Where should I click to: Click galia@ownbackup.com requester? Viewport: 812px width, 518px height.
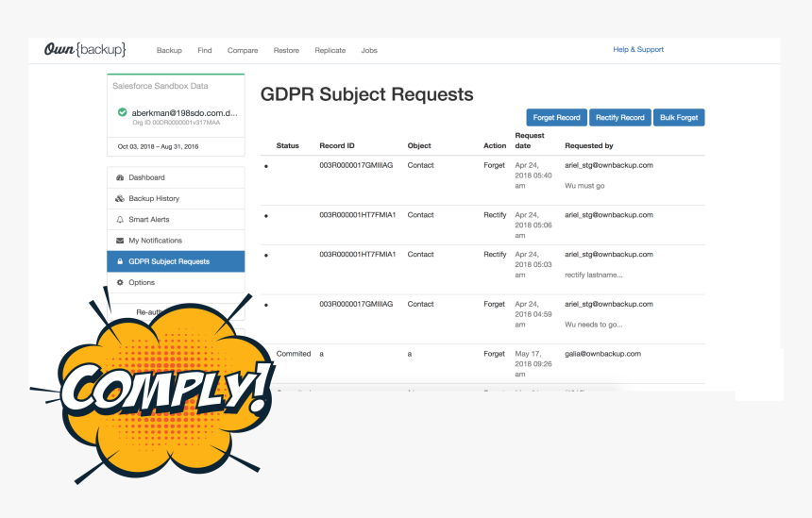(x=602, y=354)
